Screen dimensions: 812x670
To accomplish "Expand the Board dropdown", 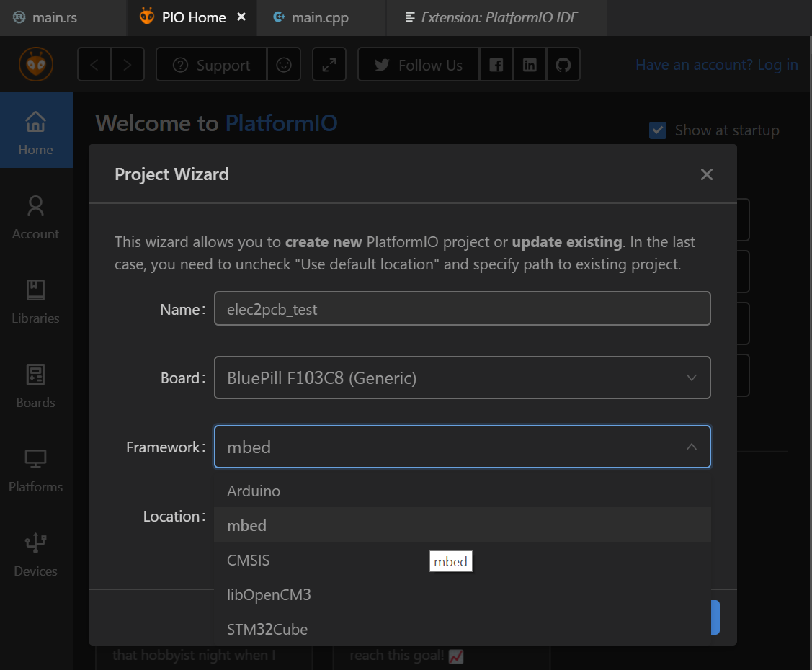I will coord(462,378).
